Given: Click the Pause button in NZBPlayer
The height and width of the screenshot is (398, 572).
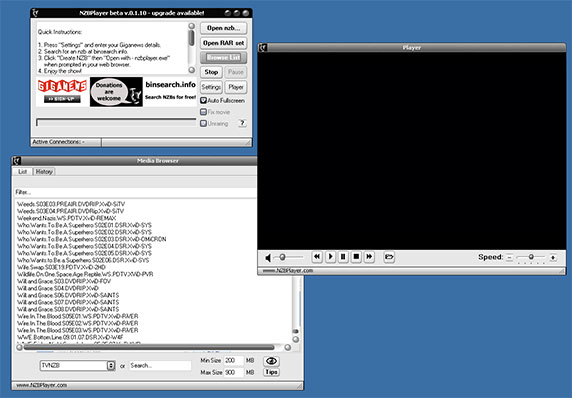Looking at the screenshot, I should click(236, 72).
